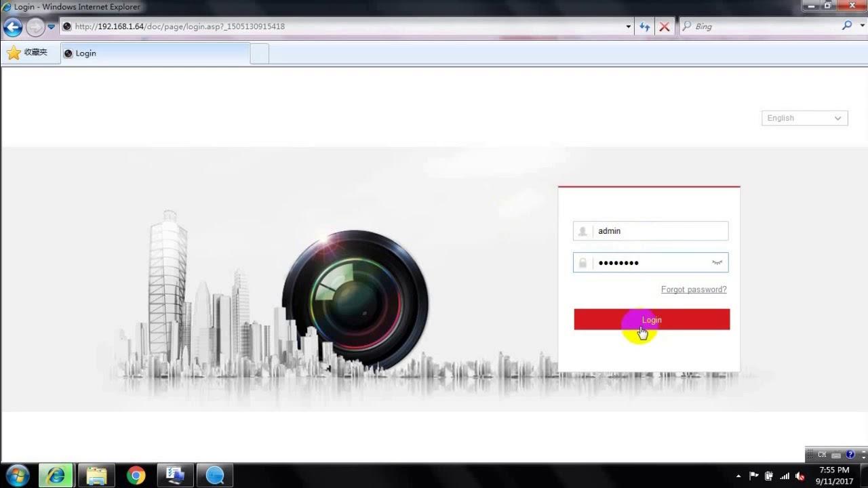868x488 pixels.
Task: Focus the password input field
Action: click(650, 263)
